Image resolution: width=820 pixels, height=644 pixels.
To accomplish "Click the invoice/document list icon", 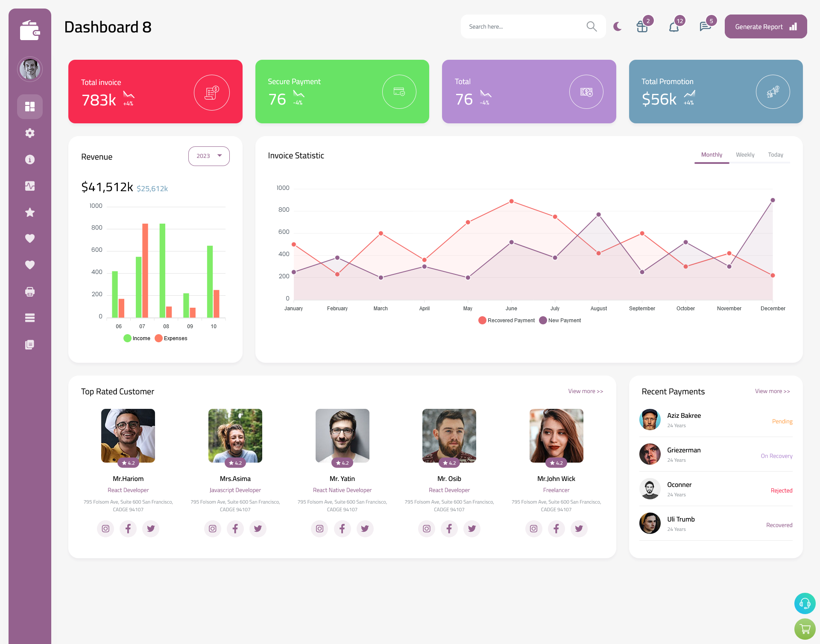I will point(29,344).
